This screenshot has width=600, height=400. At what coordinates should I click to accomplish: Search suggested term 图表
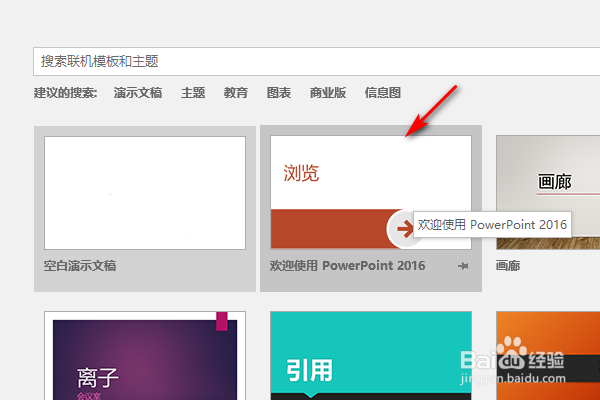pos(279,93)
